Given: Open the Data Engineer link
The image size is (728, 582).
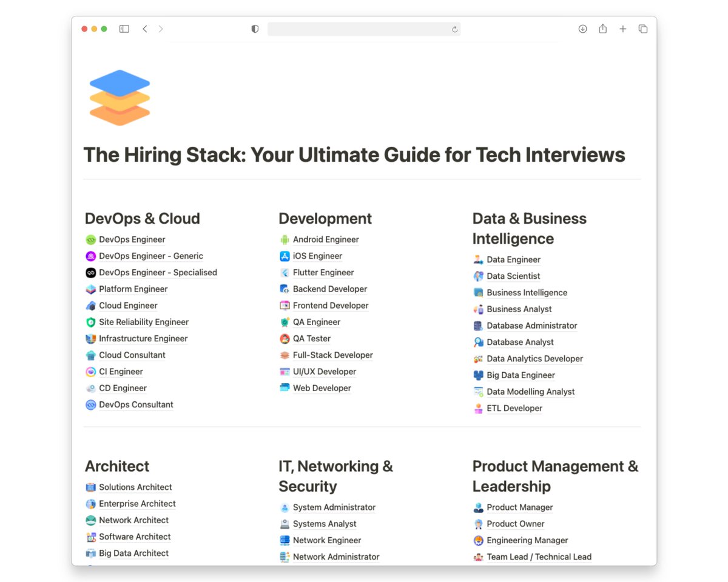Looking at the screenshot, I should click(513, 259).
